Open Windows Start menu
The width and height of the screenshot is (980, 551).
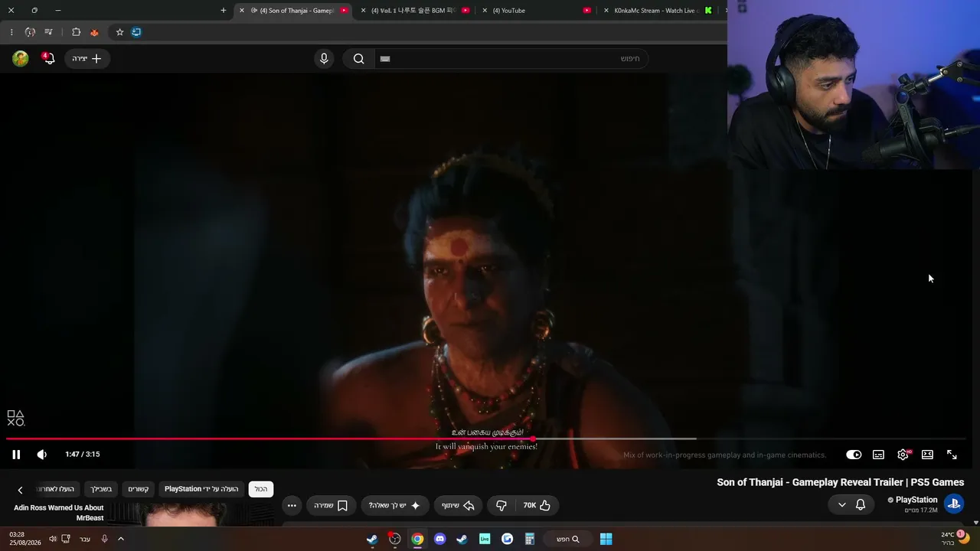click(606, 539)
